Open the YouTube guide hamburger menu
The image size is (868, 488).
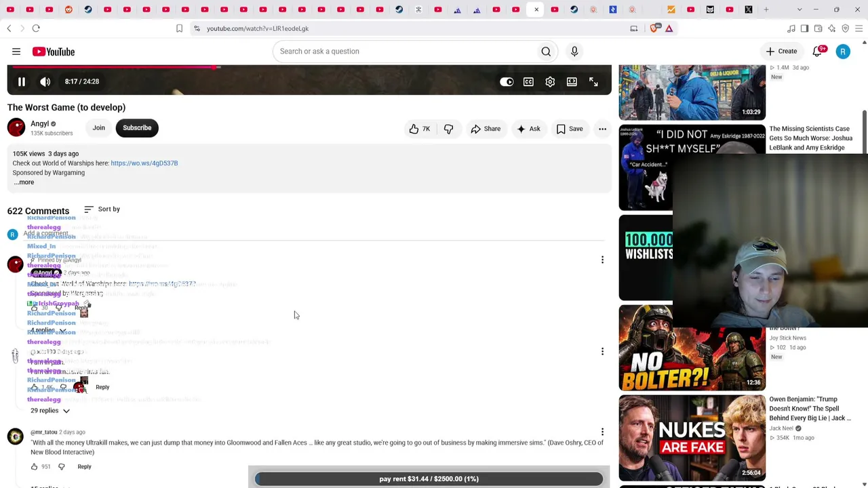16,52
